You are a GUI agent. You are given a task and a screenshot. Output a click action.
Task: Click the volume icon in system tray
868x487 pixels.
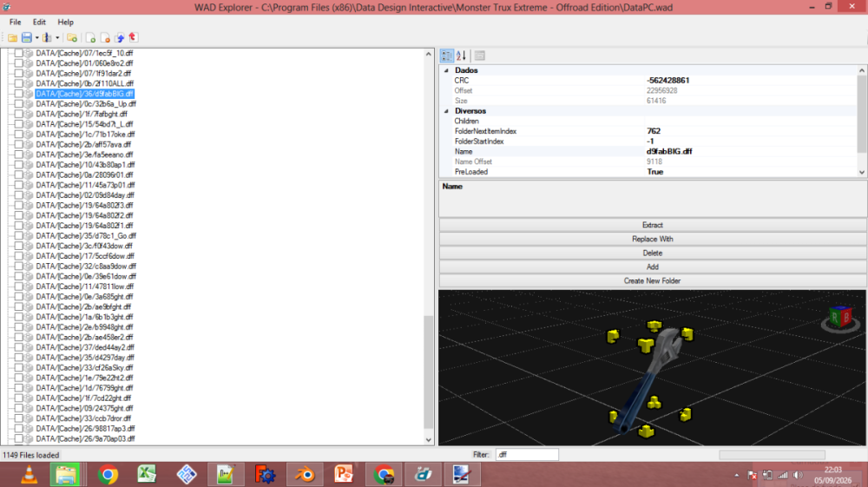798,475
